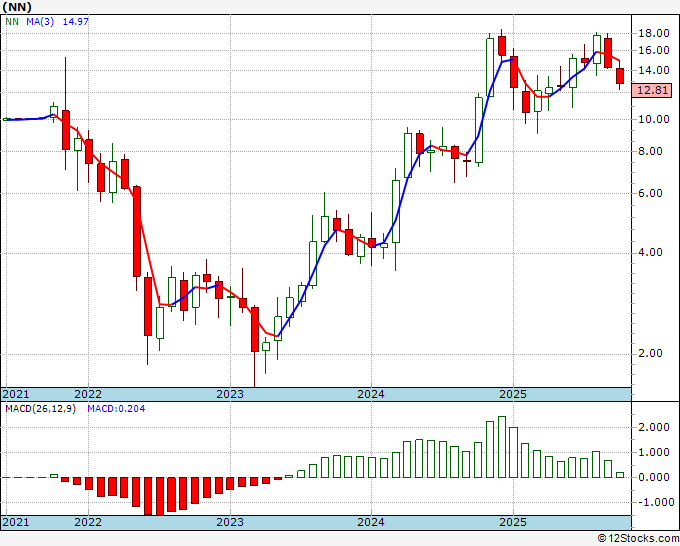Click the (NN) chart title
The height and width of the screenshot is (546, 680).
click(x=17, y=7)
